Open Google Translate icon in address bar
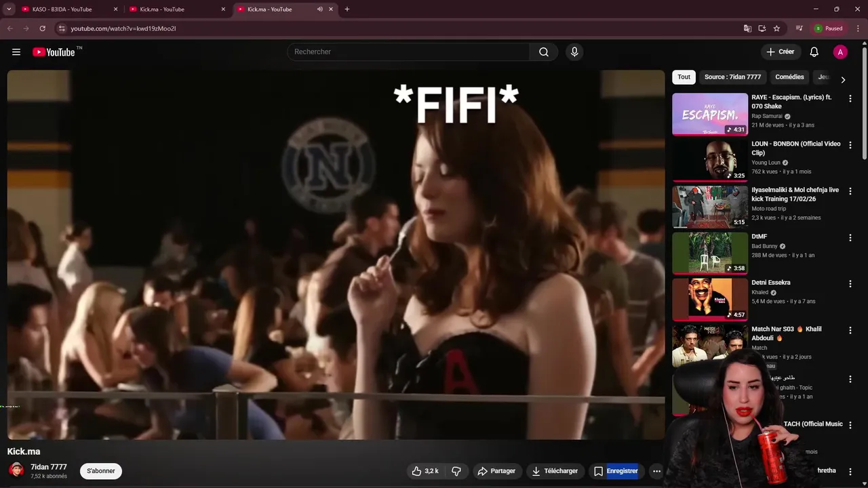This screenshot has width=868, height=488. (747, 28)
